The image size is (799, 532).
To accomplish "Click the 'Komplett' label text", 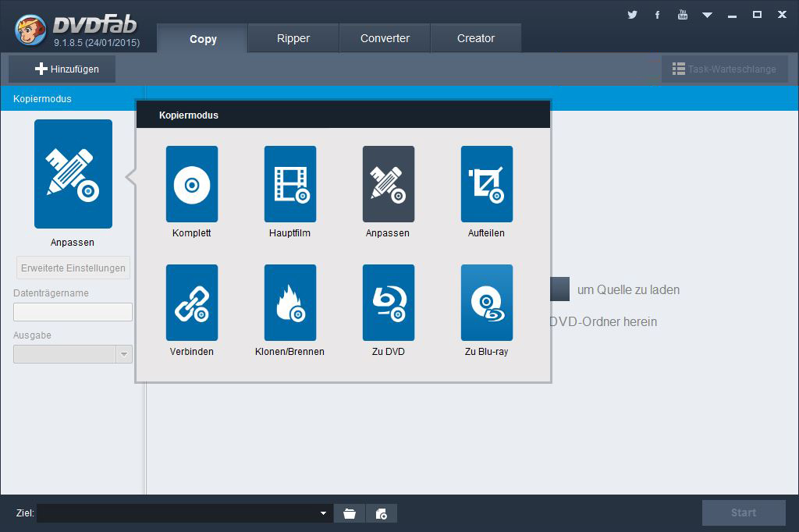I will click(192, 233).
